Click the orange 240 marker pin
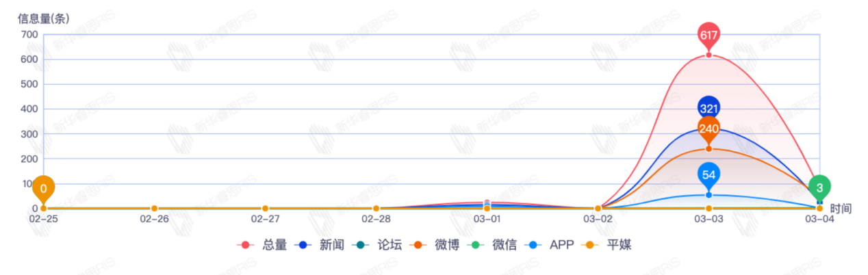This screenshot has width=868, height=275. pyautogui.click(x=709, y=130)
